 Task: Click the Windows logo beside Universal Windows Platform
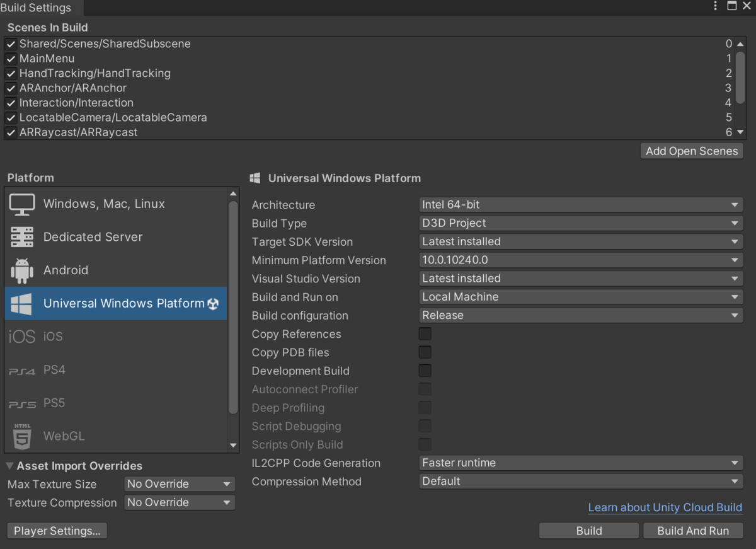point(21,304)
